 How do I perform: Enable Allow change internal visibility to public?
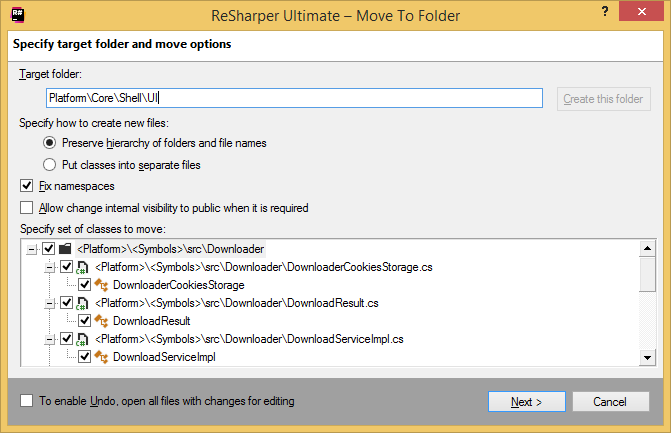[27, 208]
